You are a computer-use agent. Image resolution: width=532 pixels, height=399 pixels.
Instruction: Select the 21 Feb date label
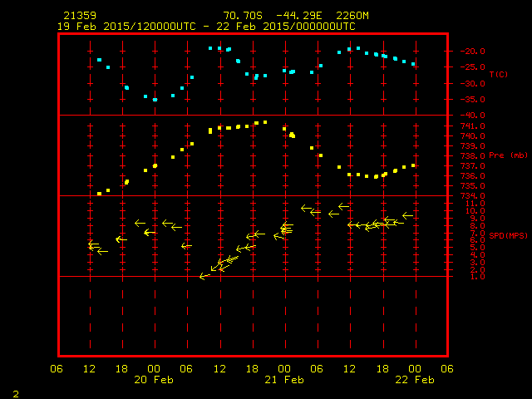click(284, 380)
